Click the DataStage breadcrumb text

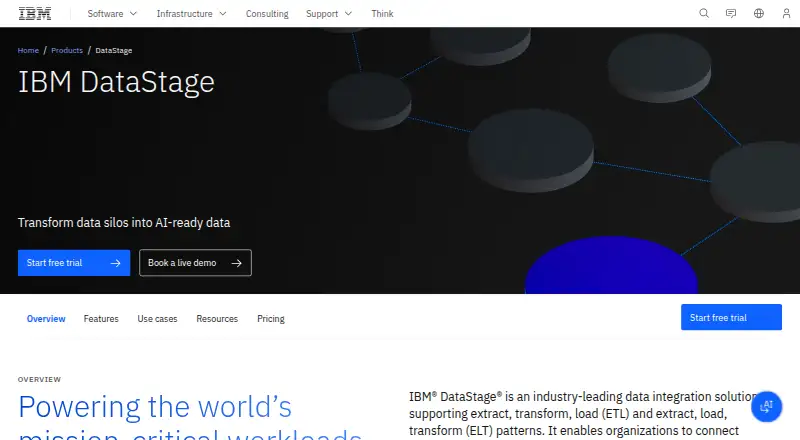pyautogui.click(x=114, y=51)
